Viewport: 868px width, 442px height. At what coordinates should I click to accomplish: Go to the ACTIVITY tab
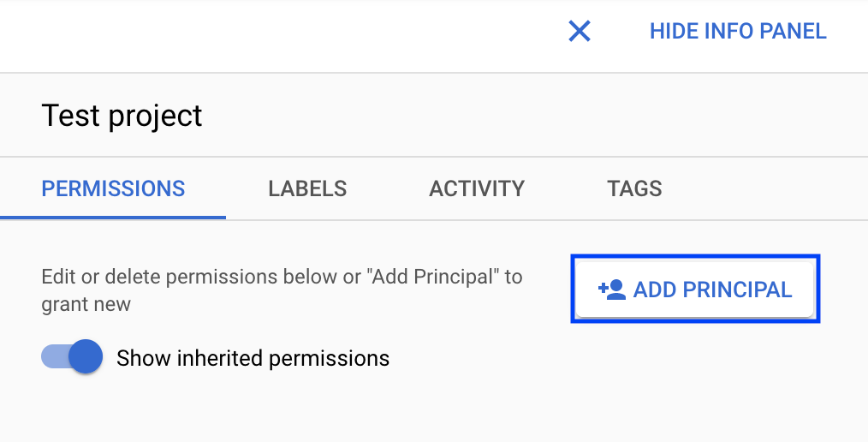477,188
